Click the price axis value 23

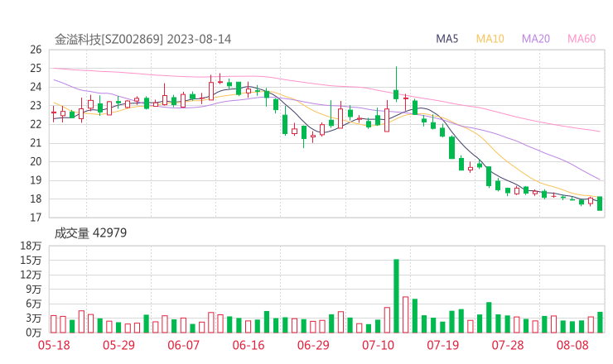coord(36,105)
